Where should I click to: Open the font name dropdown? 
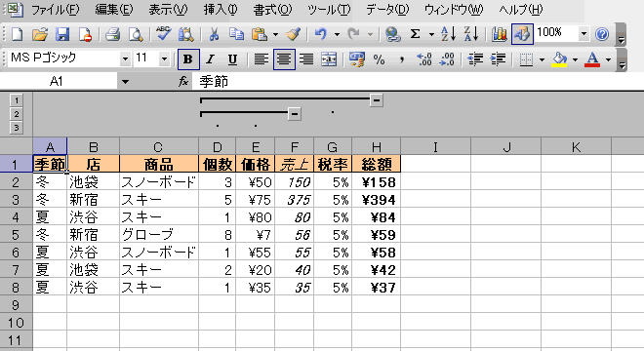pyautogui.click(x=125, y=59)
